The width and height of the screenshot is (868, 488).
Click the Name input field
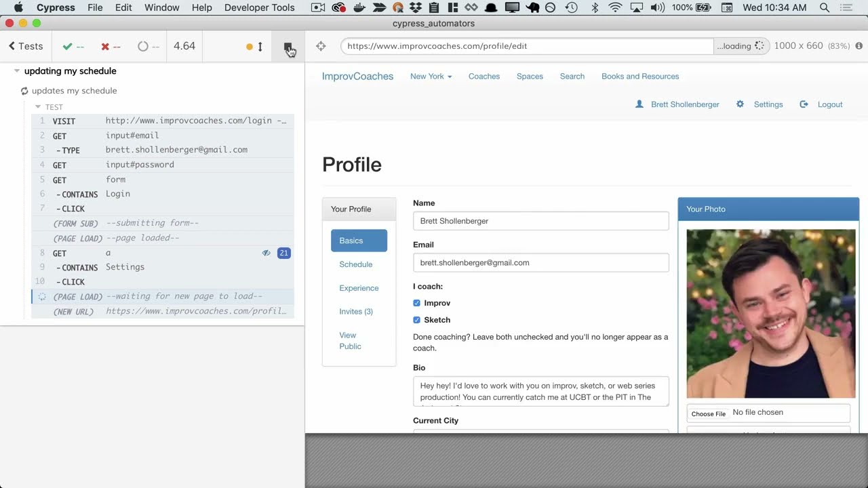point(541,221)
